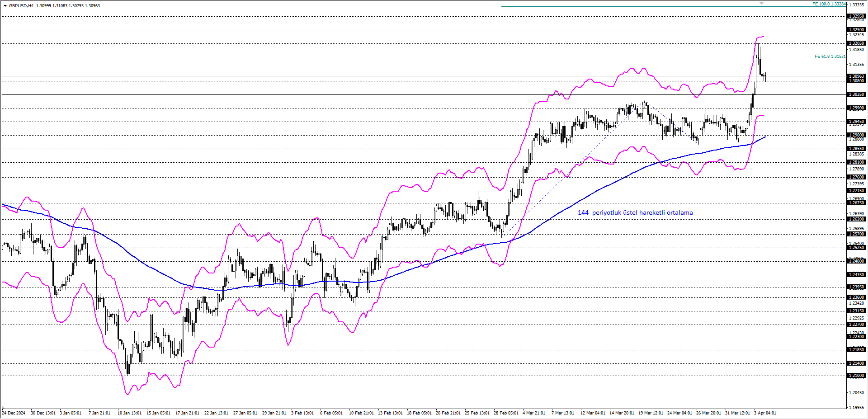The width and height of the screenshot is (868, 419).
Task: Click the current price 1.30963 label
Action: [856, 76]
